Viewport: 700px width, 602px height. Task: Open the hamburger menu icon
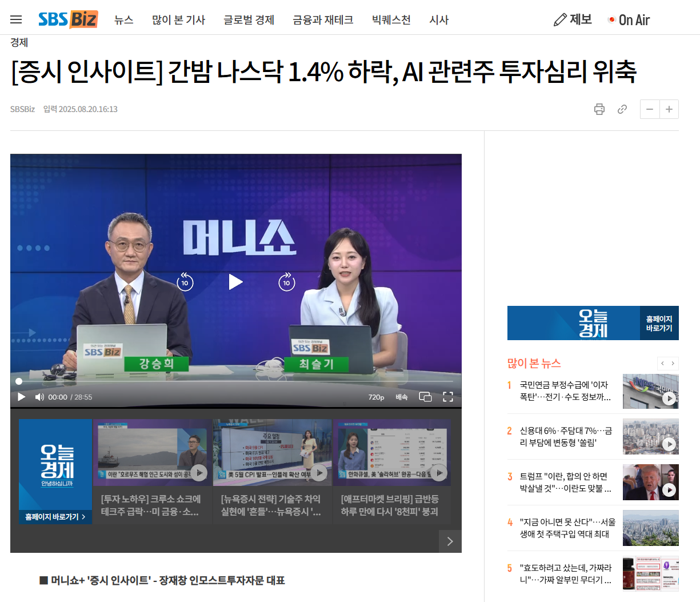pyautogui.click(x=16, y=19)
